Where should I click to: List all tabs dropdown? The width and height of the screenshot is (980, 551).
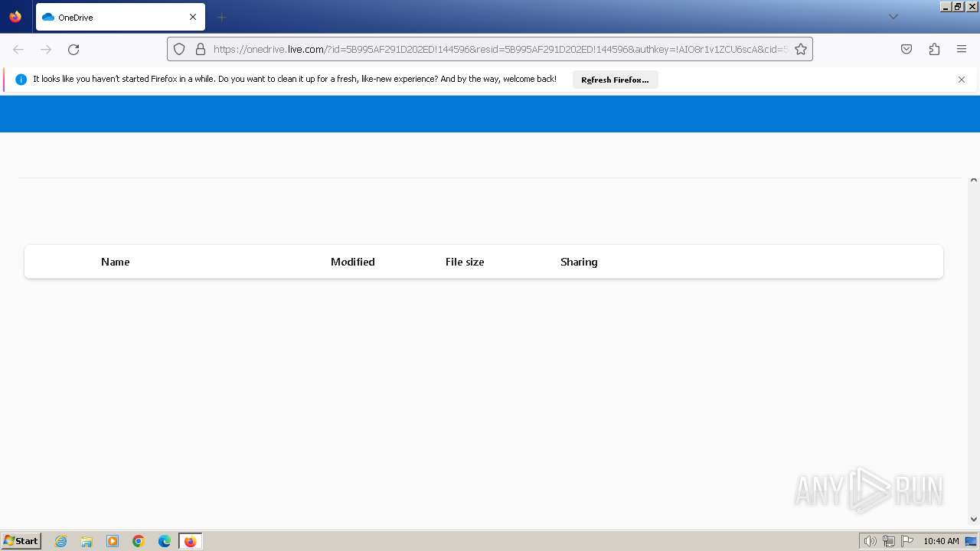tap(893, 17)
